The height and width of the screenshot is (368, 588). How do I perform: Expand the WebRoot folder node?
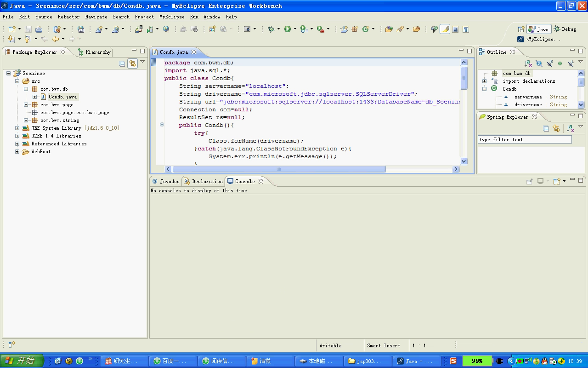tap(17, 151)
